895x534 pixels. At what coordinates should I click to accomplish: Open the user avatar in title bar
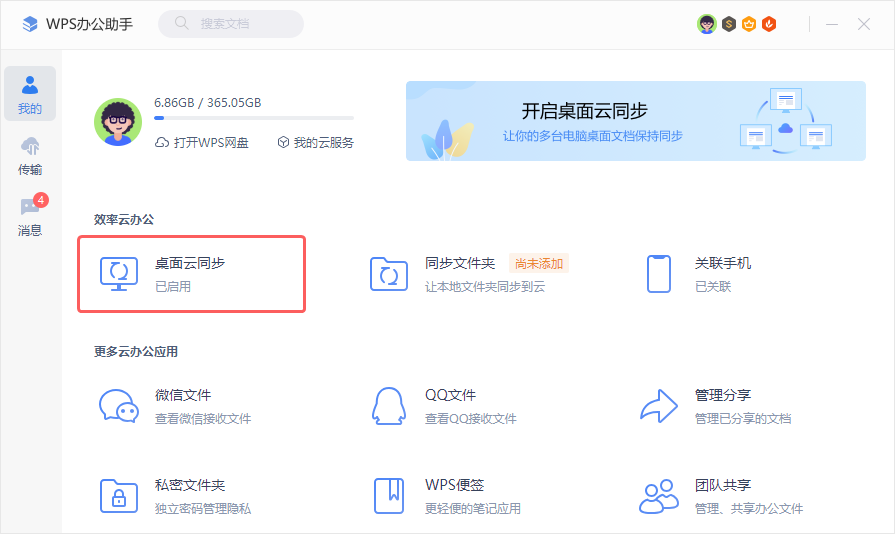[x=707, y=24]
